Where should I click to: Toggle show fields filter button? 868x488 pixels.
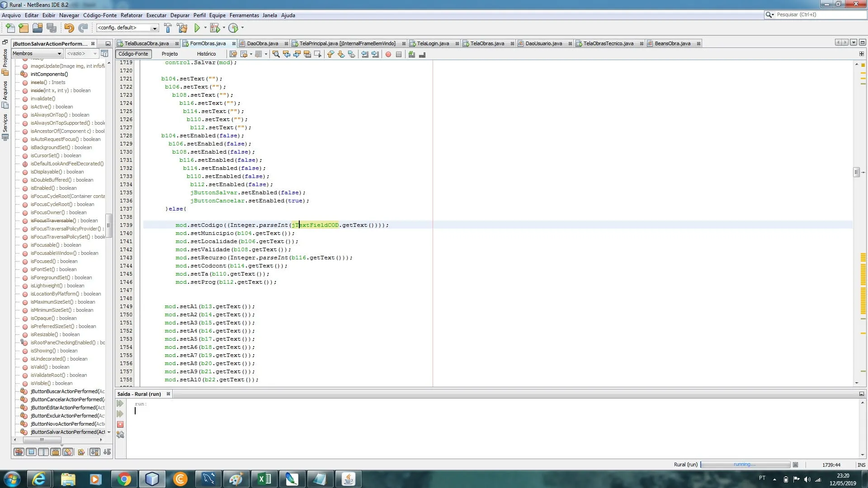(31, 452)
